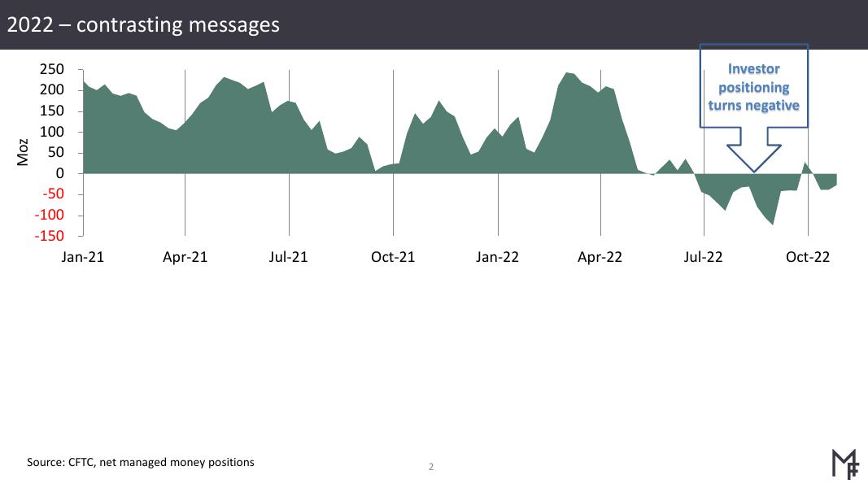Click the Apr-22 x-axis label
Viewport: 868px width, 488px height.
tap(600, 257)
